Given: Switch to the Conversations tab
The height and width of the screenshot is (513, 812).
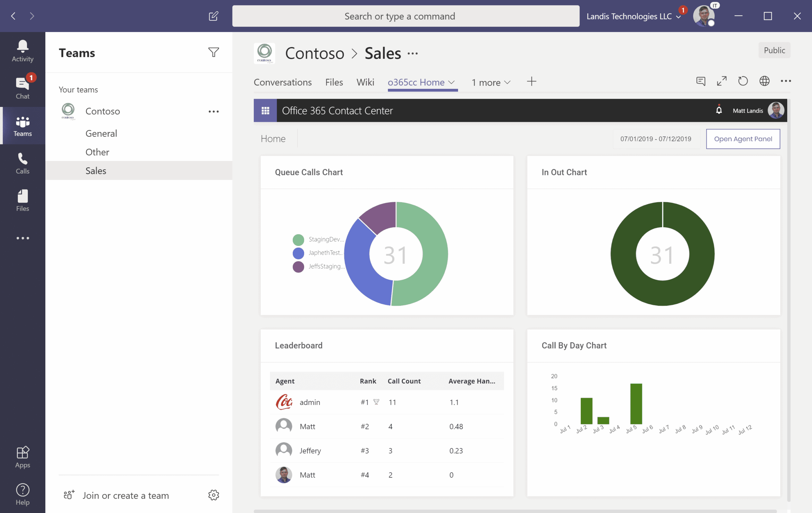Looking at the screenshot, I should [283, 82].
